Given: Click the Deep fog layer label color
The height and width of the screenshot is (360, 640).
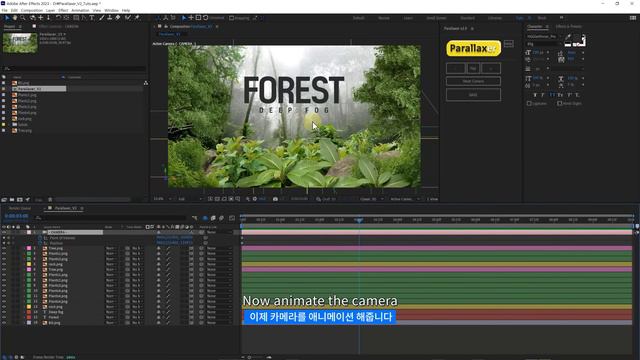Looking at the screenshot, I should click(x=29, y=312).
